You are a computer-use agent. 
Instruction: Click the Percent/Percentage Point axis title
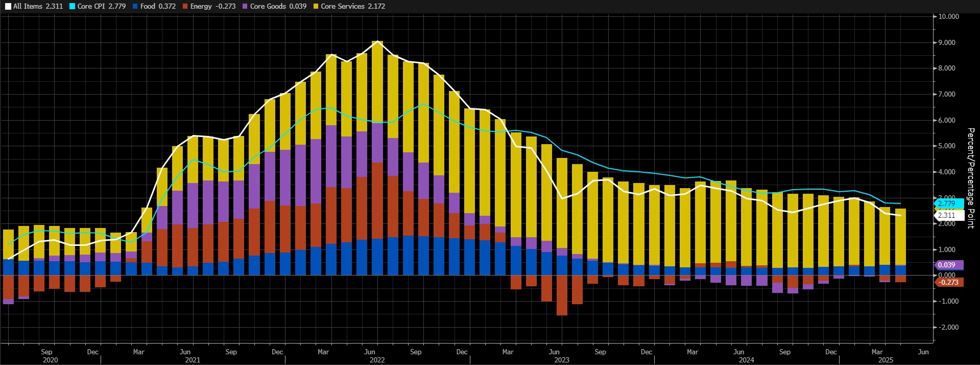(971, 178)
